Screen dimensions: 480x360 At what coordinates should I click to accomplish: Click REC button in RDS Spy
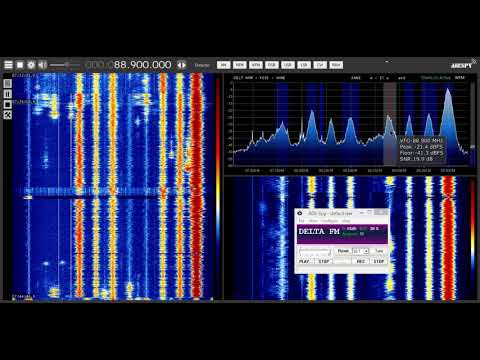361,261
